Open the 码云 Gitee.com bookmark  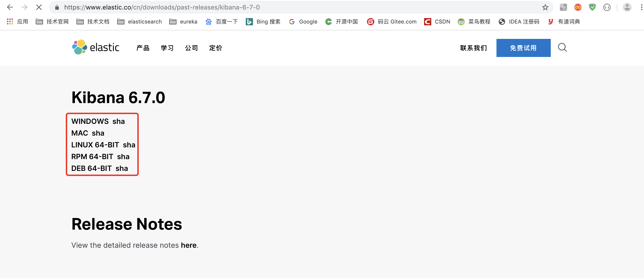[x=392, y=22]
